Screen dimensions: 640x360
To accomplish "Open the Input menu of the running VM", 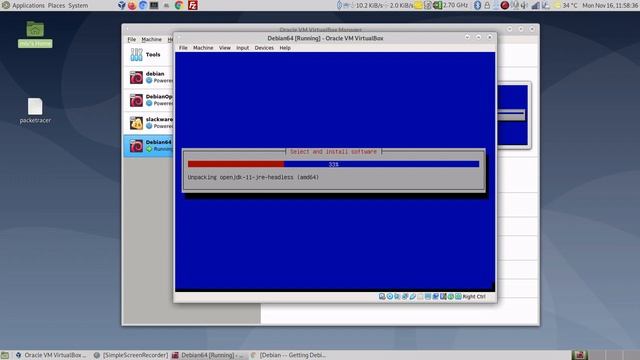I will click(242, 48).
